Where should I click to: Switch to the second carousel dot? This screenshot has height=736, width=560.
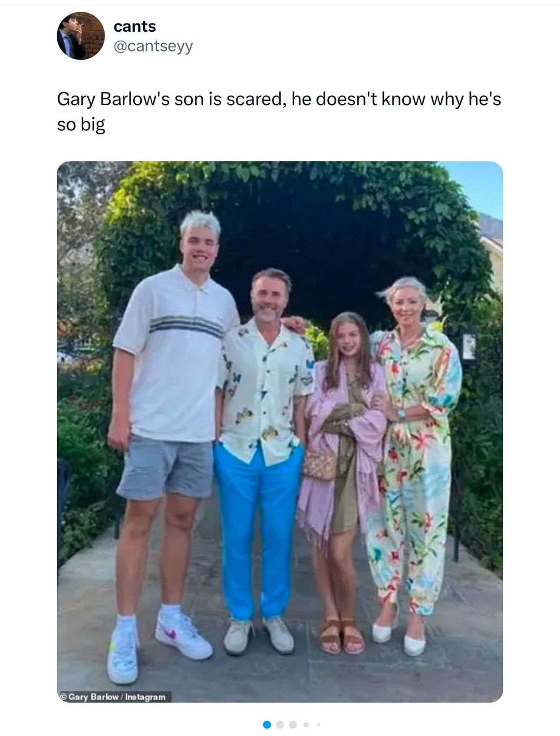click(280, 724)
